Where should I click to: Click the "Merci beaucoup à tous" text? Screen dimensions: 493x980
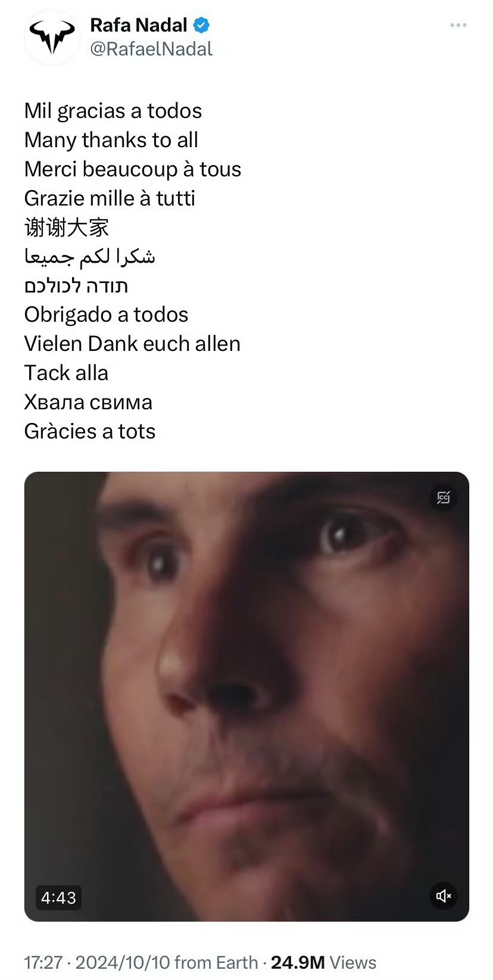pos(133,169)
